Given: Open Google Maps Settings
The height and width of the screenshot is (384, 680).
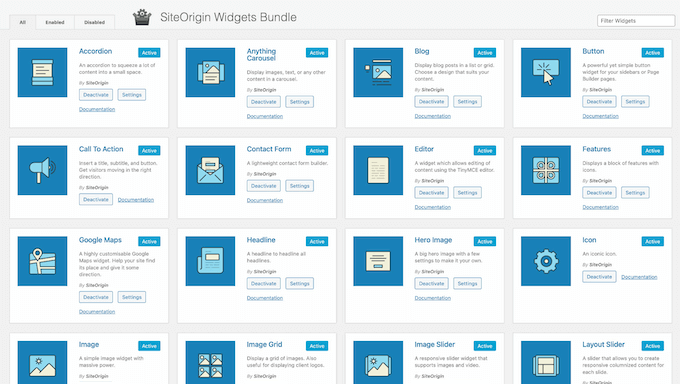Looking at the screenshot, I should (132, 297).
